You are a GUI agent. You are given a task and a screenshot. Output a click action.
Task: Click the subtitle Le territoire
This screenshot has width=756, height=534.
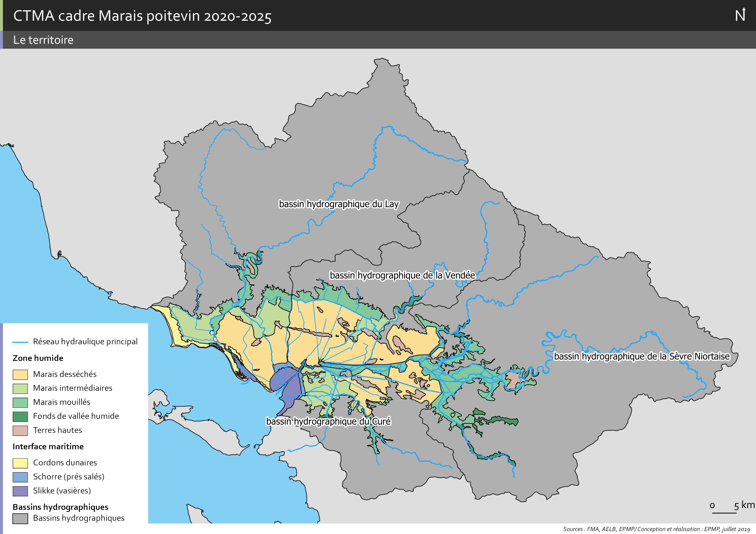coord(43,40)
